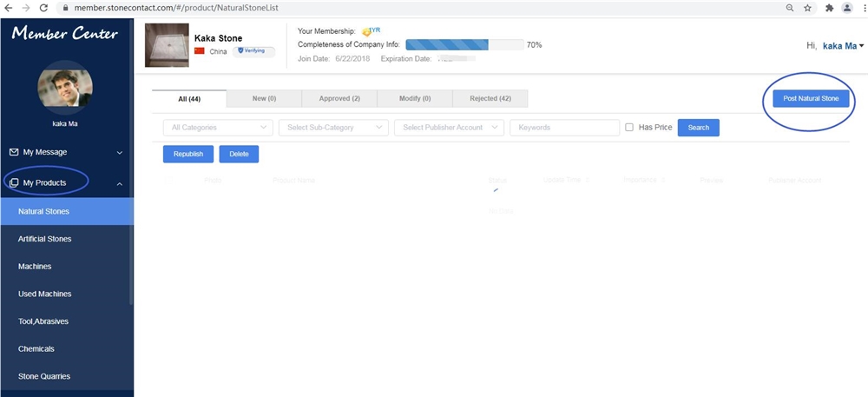The width and height of the screenshot is (868, 397).
Task: Click the Kaka Stone company name
Action: (x=218, y=38)
